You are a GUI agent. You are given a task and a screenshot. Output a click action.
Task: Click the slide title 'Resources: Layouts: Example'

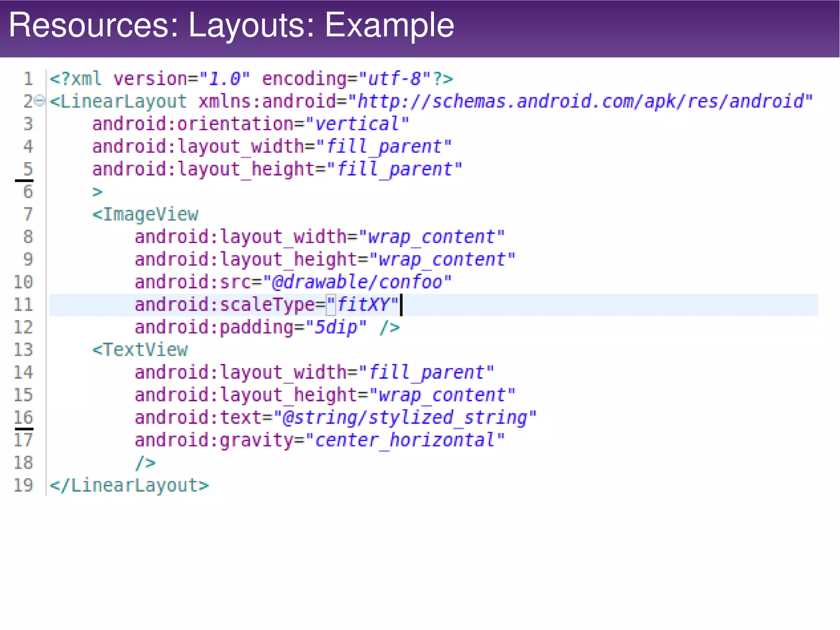click(x=231, y=25)
